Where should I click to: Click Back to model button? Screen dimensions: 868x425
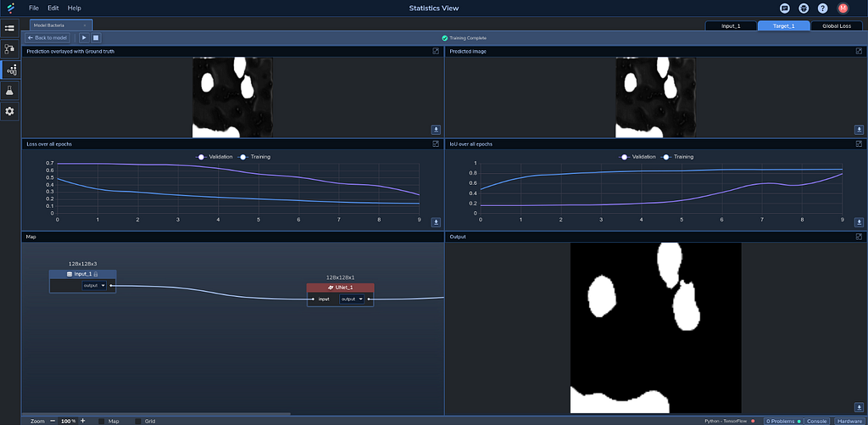[47, 37]
